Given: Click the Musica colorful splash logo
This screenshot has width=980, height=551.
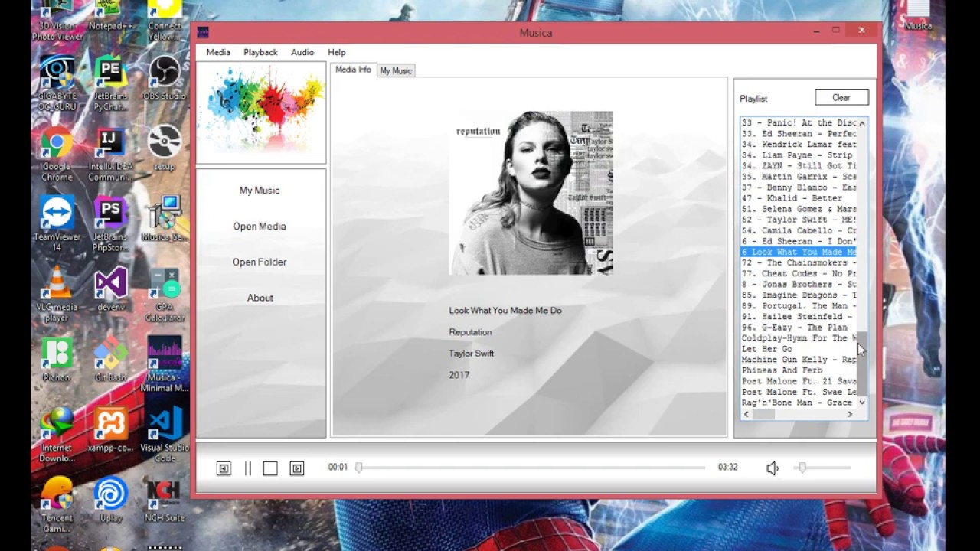Looking at the screenshot, I should 261,112.
